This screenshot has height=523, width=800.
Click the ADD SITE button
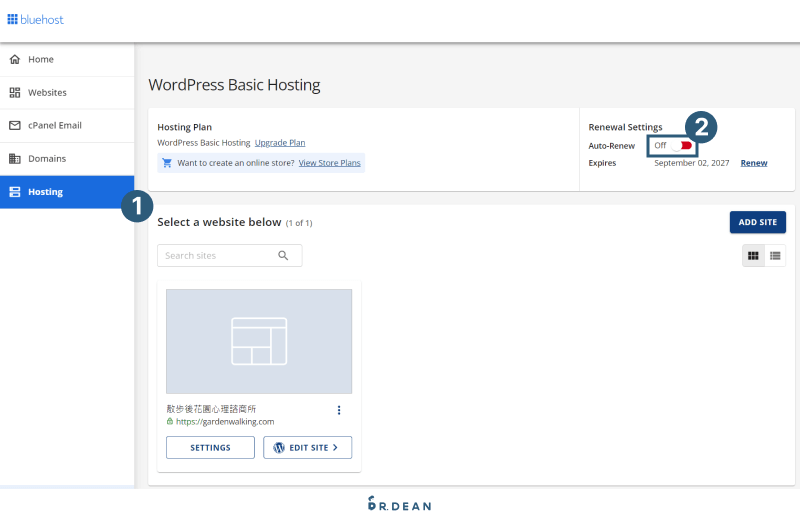tap(758, 222)
